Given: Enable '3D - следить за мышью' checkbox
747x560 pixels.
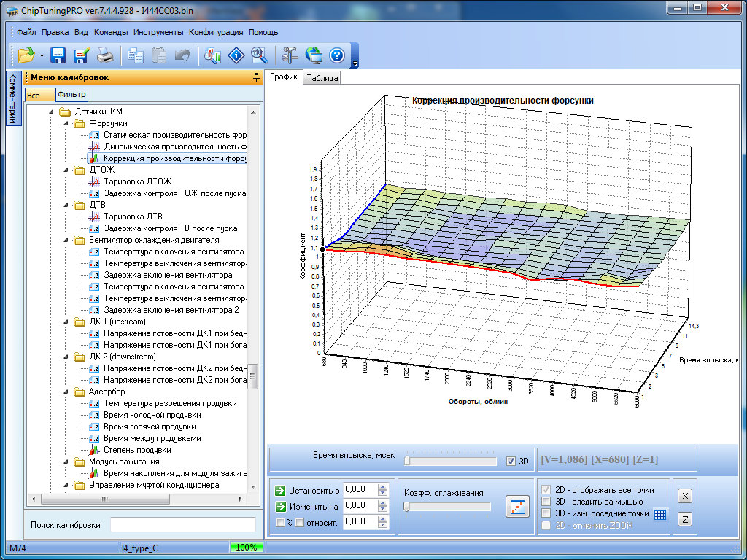Looking at the screenshot, I should (x=546, y=502).
